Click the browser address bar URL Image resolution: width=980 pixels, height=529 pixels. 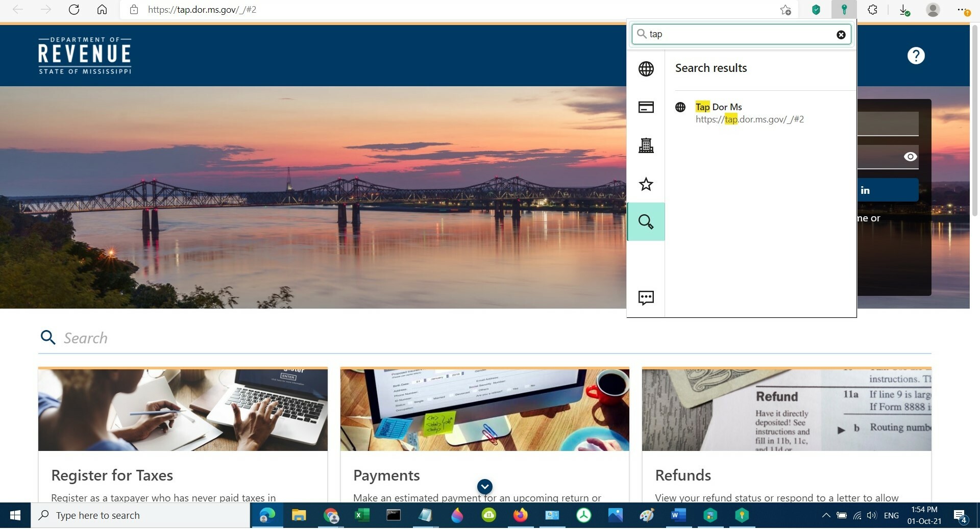point(202,10)
